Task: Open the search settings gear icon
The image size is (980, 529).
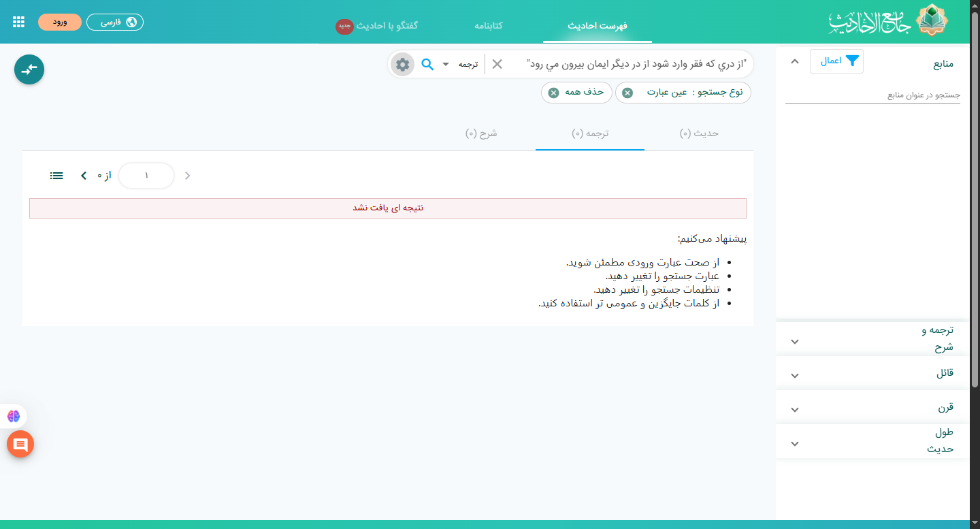Action: point(402,64)
